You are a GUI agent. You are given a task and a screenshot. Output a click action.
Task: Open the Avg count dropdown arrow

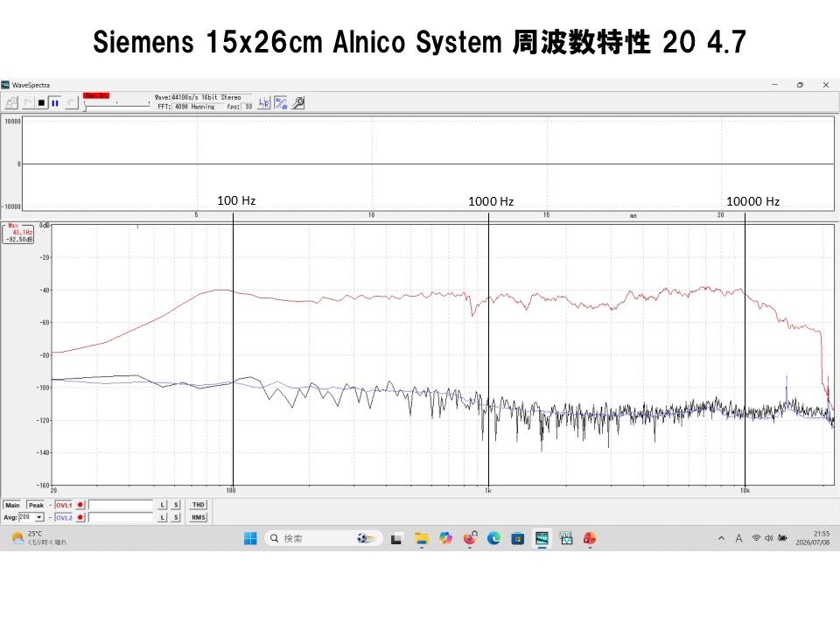39,517
